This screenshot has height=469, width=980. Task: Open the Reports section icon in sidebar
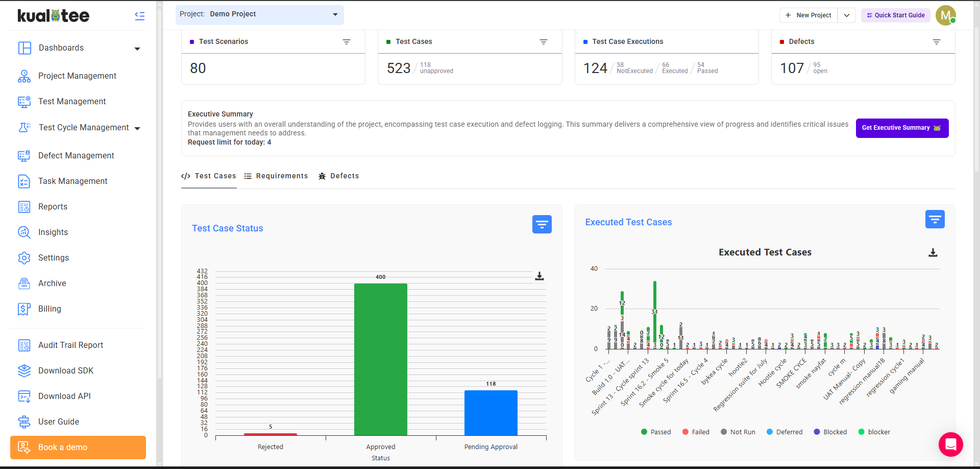[24, 206]
